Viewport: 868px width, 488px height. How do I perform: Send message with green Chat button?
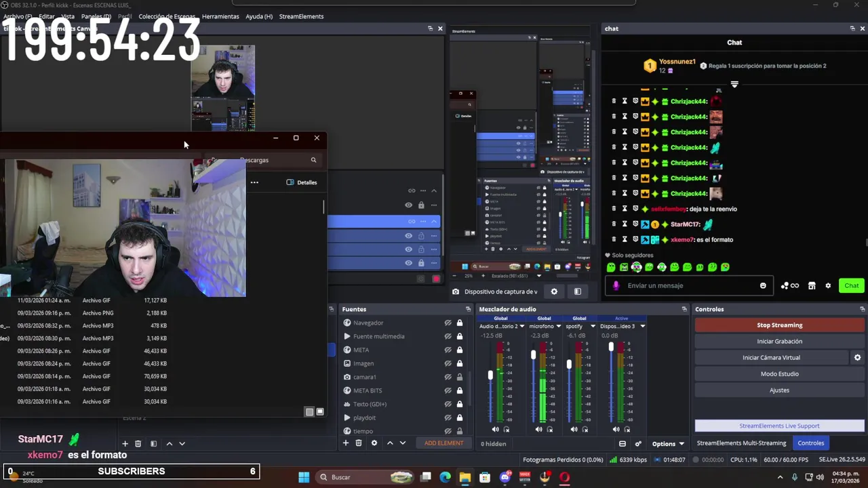point(852,285)
